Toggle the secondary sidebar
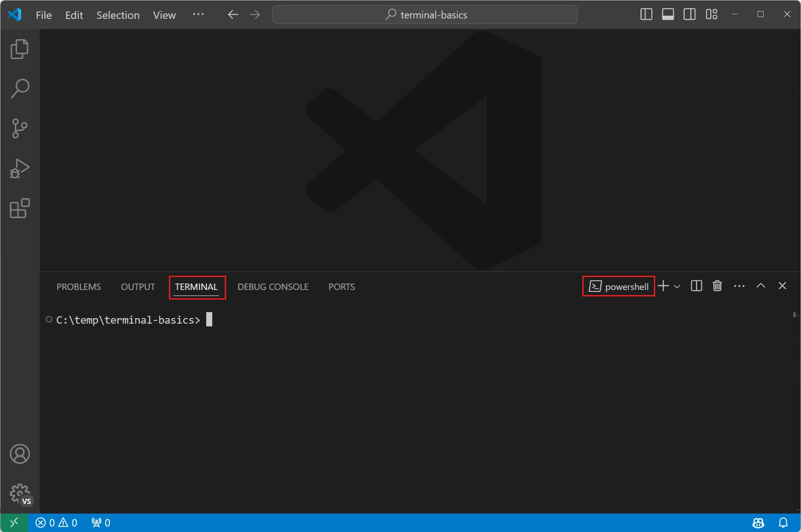The image size is (801, 532). click(689, 14)
